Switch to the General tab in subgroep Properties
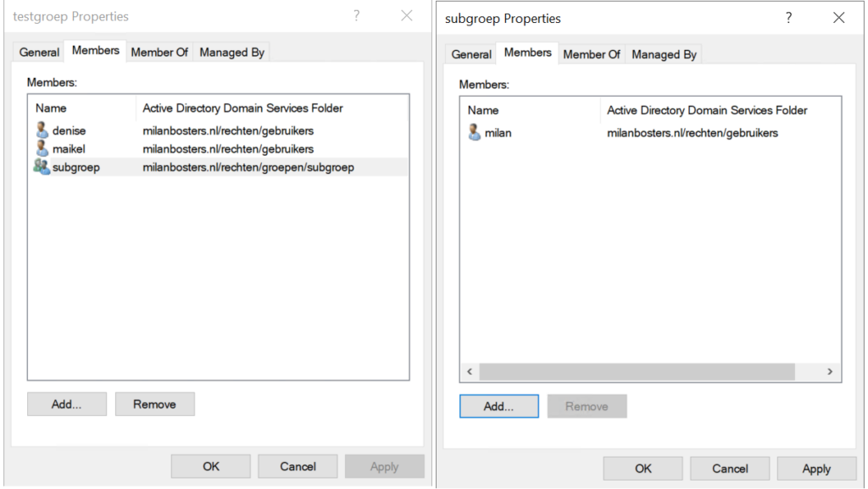 [x=470, y=53]
